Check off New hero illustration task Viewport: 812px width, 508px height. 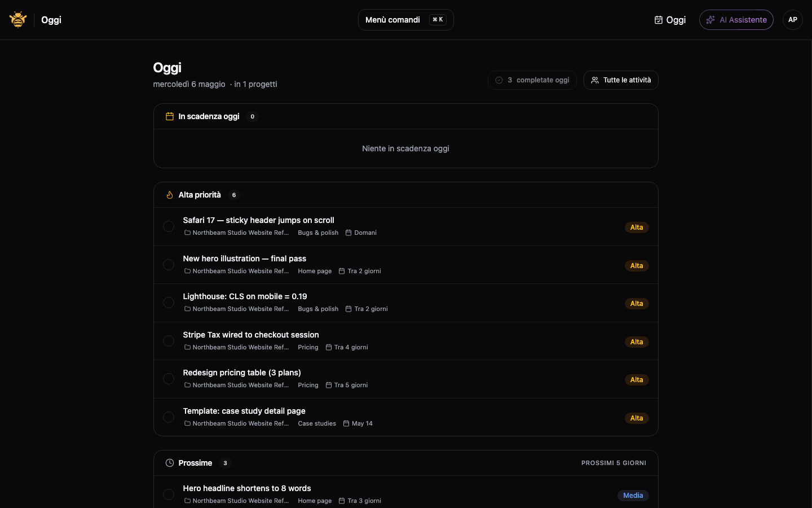tap(169, 265)
